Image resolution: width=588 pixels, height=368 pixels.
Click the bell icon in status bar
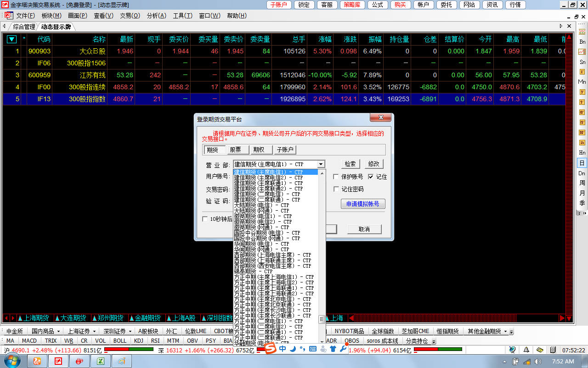pos(526,350)
